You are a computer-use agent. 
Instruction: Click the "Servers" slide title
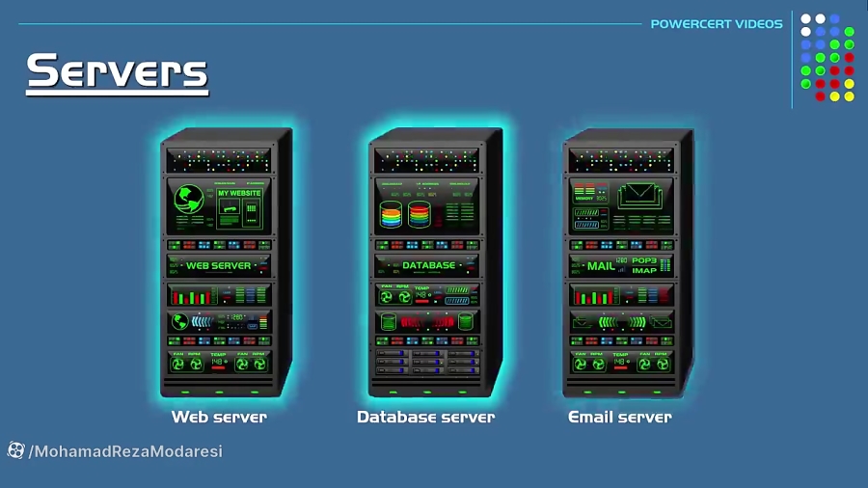coord(118,73)
